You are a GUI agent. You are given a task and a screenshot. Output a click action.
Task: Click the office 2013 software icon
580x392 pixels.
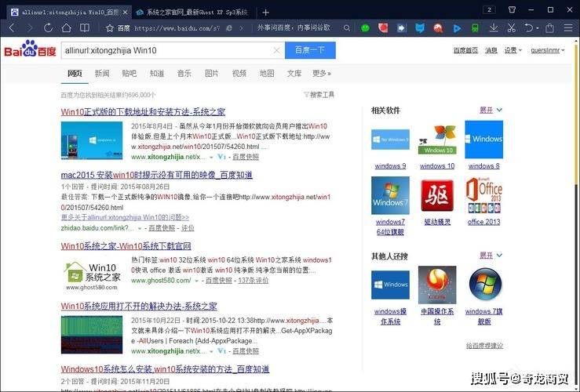[483, 195]
